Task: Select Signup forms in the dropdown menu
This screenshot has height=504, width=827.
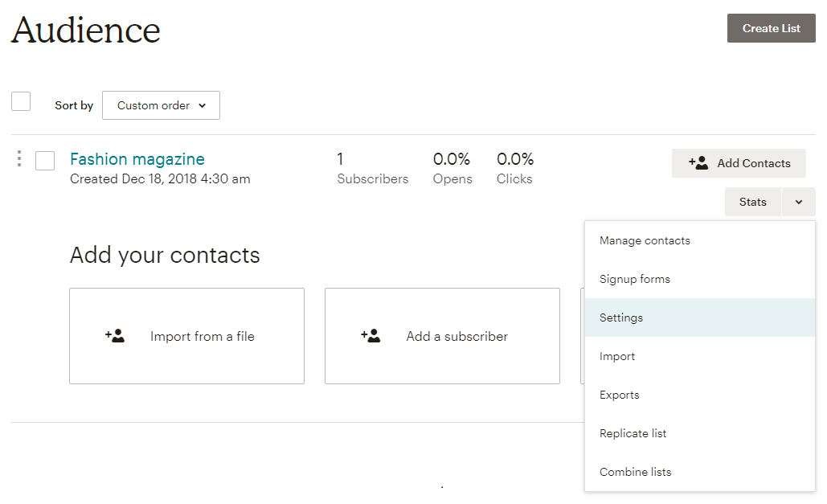Action: coord(700,279)
